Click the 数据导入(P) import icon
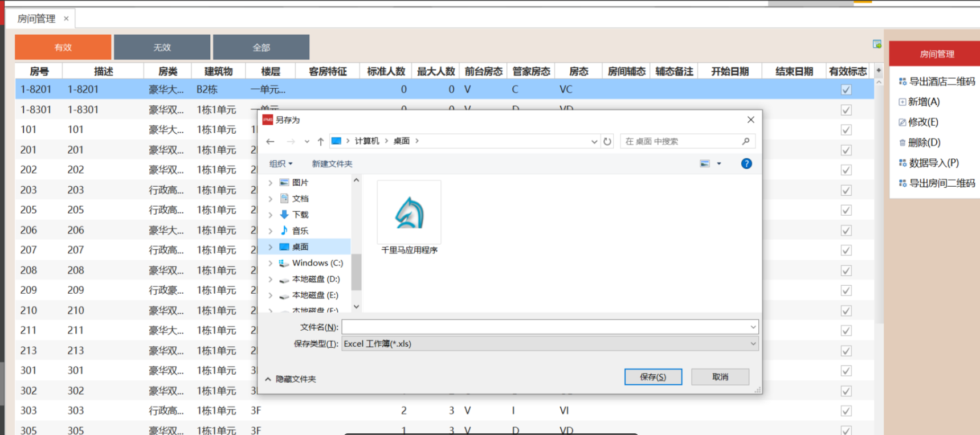This screenshot has height=435, width=980. (x=903, y=163)
